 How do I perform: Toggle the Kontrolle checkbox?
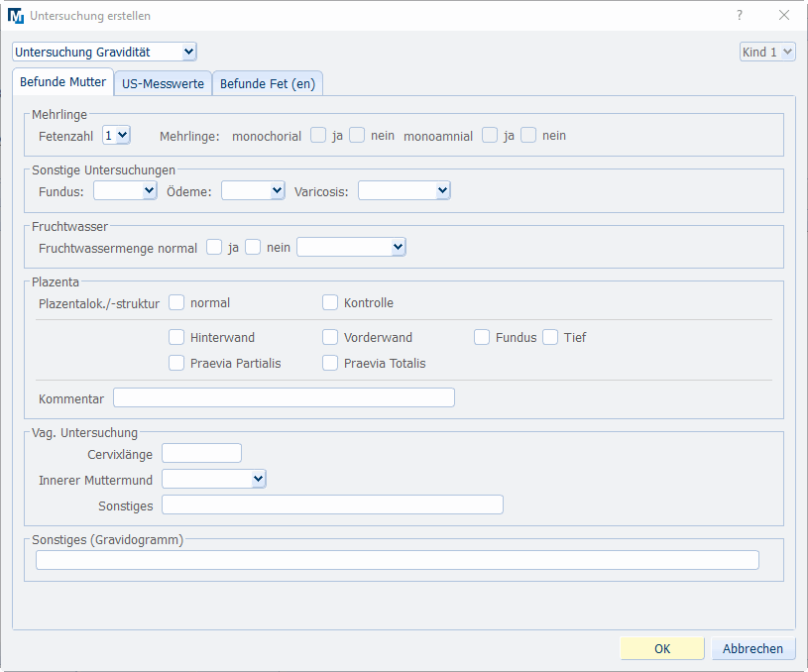click(x=330, y=302)
